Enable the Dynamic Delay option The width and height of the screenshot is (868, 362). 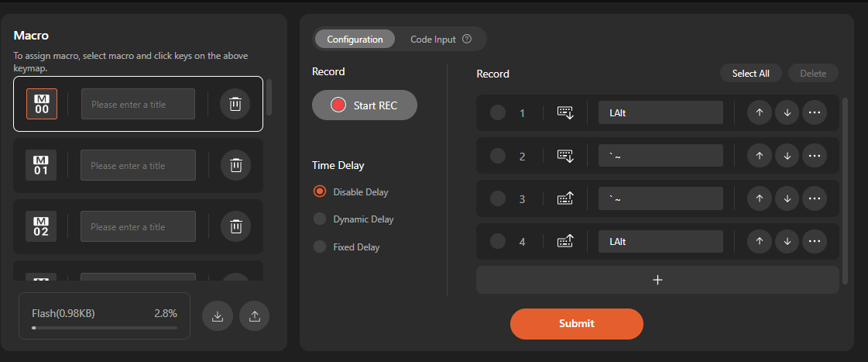click(320, 219)
